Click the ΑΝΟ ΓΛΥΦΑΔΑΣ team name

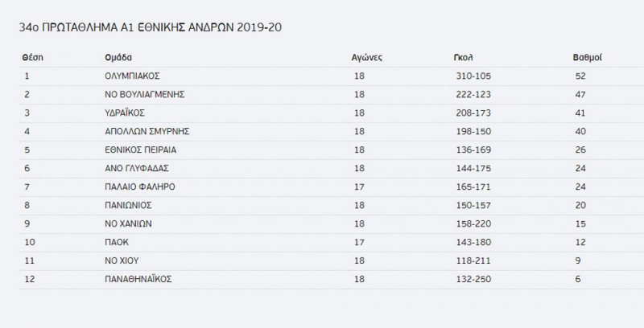pos(136,167)
